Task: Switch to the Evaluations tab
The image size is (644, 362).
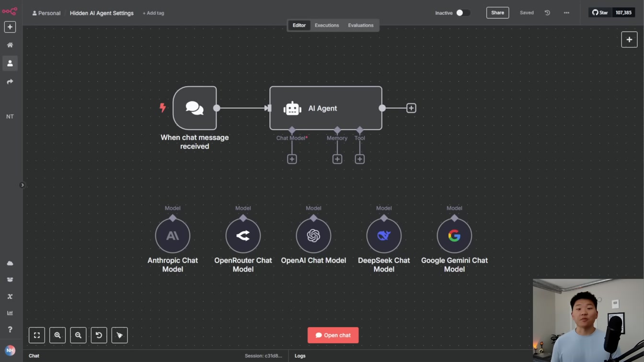Action: [361, 25]
